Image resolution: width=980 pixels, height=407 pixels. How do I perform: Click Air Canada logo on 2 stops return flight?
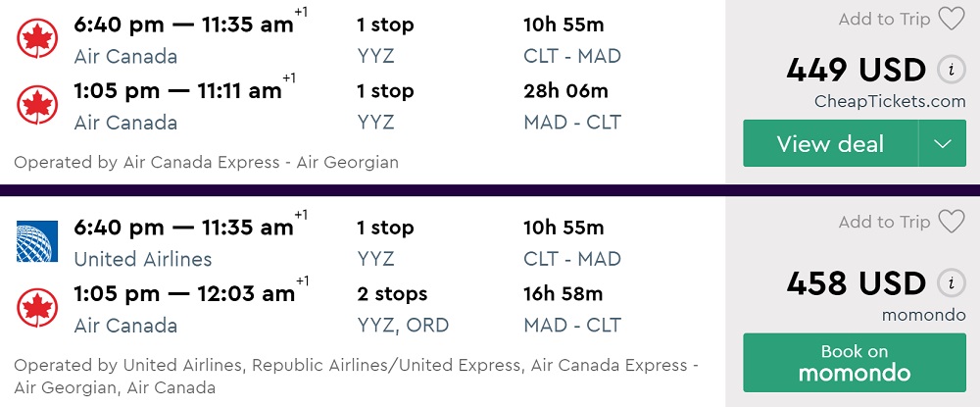pos(37,308)
